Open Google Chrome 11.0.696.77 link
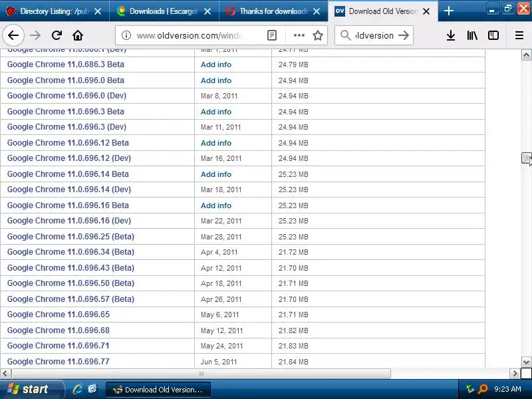The height and width of the screenshot is (399, 532). (x=59, y=361)
